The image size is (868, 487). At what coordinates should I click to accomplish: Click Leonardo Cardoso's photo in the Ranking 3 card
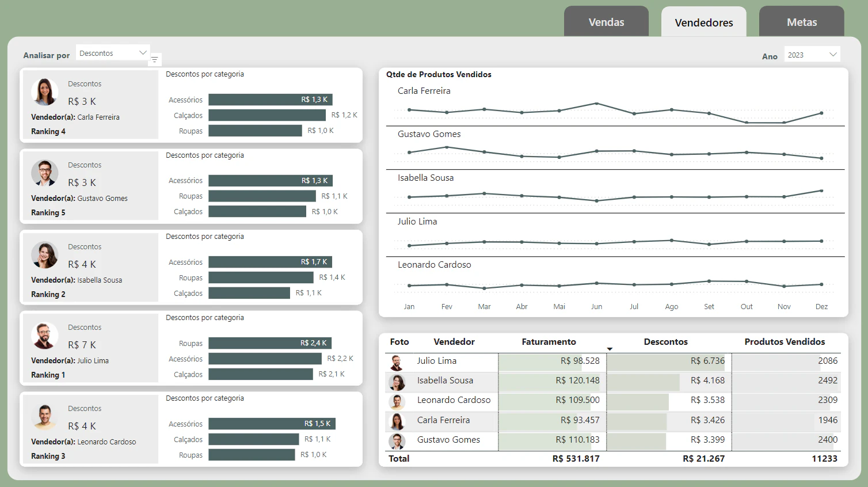tap(44, 417)
